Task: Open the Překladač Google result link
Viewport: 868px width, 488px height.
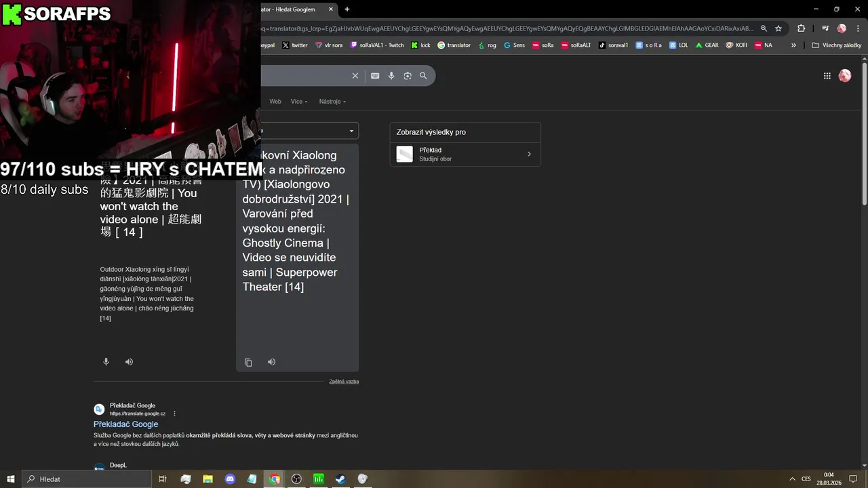Action: pos(125,424)
